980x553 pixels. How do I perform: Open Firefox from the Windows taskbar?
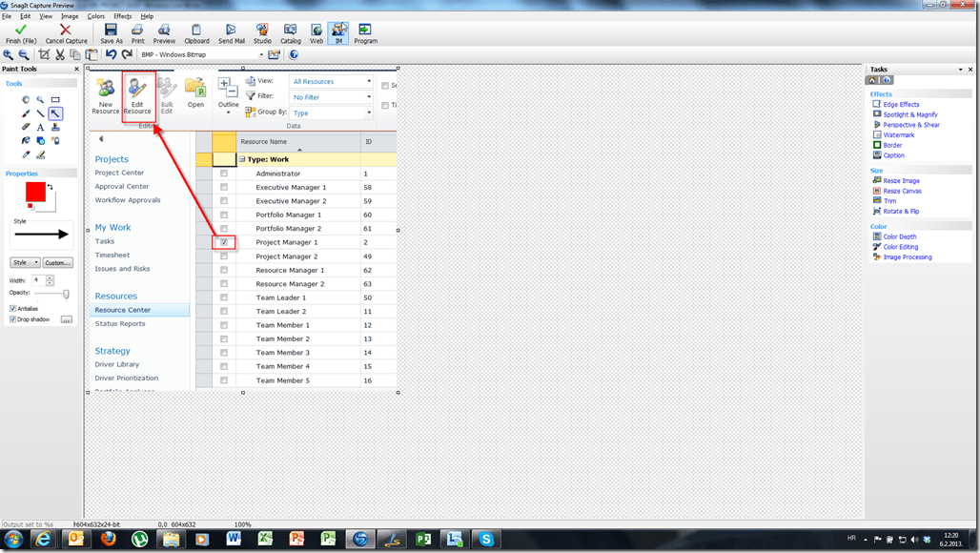[106, 539]
